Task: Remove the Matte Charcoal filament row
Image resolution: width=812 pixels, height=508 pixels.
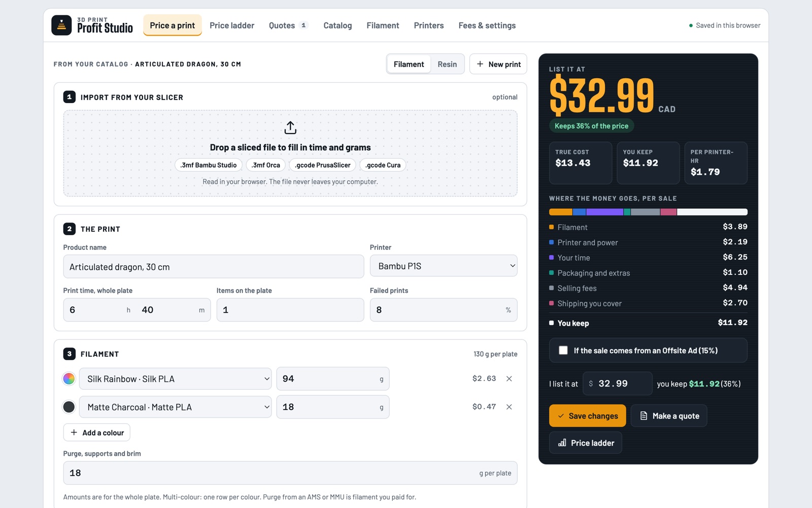Action: (x=509, y=407)
